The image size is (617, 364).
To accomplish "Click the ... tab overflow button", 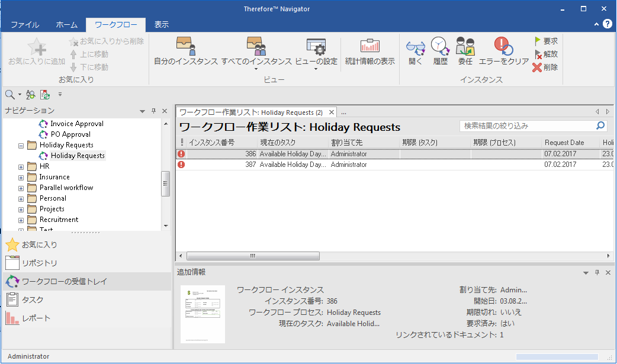I will [343, 113].
